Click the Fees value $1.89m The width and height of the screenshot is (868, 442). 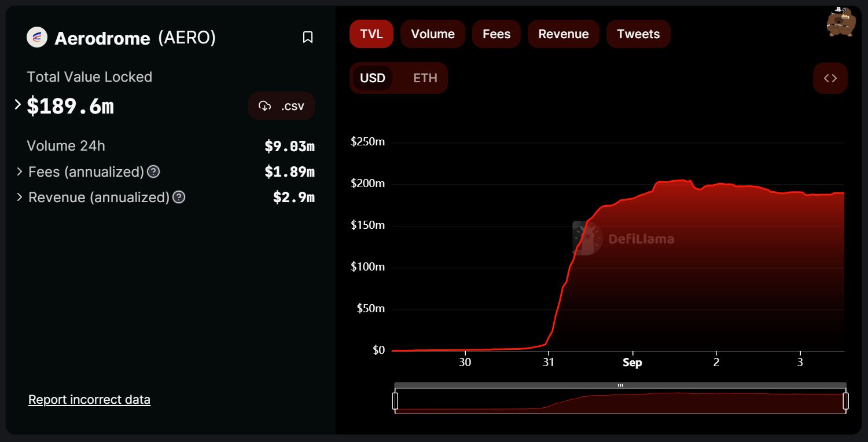click(x=289, y=172)
